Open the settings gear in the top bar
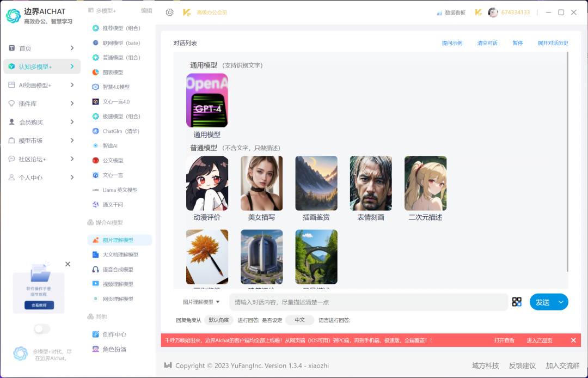Screen dimensions: 588x378 pos(169,11)
